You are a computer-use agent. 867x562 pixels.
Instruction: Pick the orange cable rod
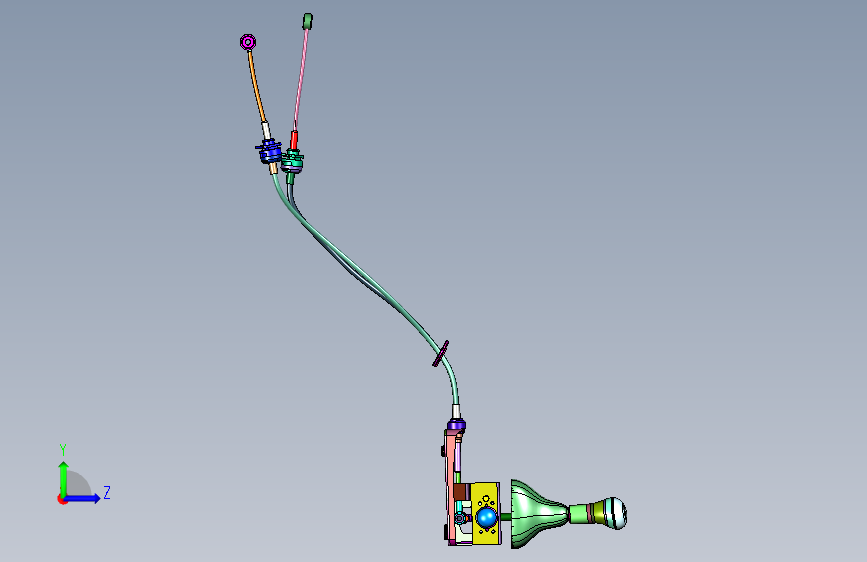[257, 86]
